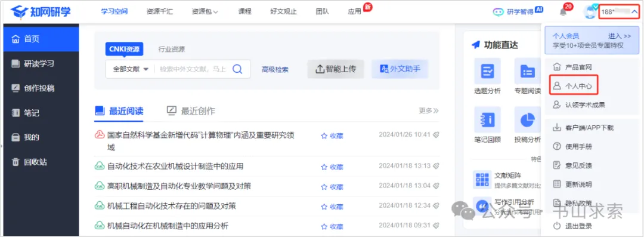Click the search magnifier icon
This screenshot has width=644, height=237.
(237, 69)
